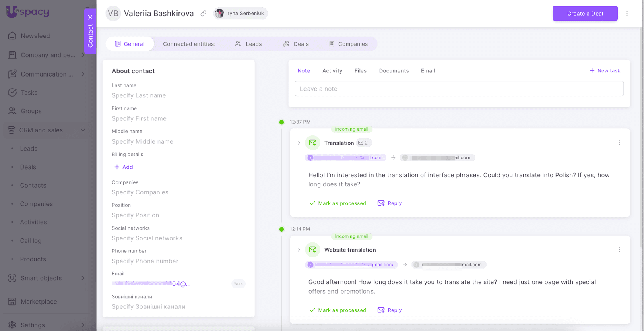The height and width of the screenshot is (331, 644).
Task: Collapse the CRM and sales section
Action: 83,130
